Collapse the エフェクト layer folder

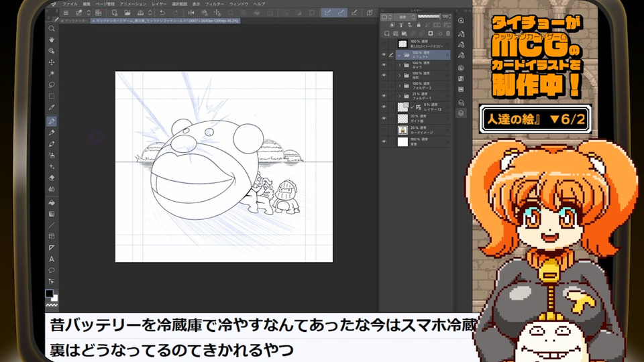(399, 55)
